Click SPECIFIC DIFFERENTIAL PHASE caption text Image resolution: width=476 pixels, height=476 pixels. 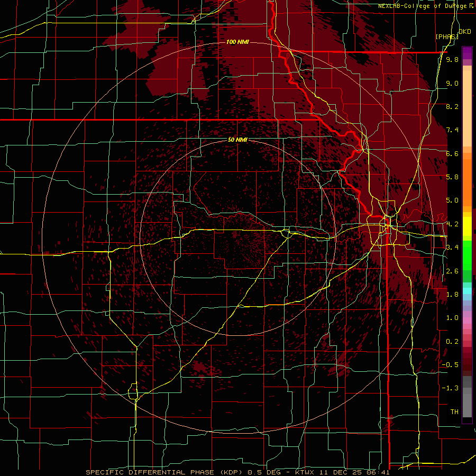coord(150,472)
